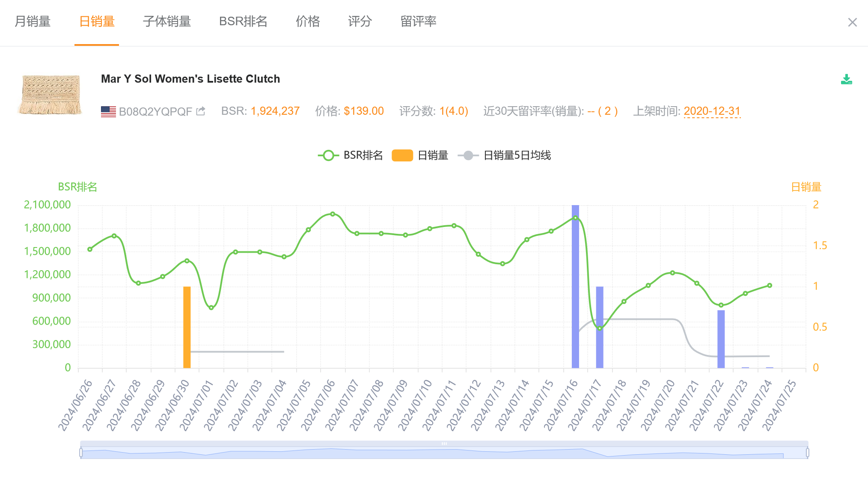868x483 pixels.
Task: Switch to 月销量 tab
Action: (x=33, y=21)
